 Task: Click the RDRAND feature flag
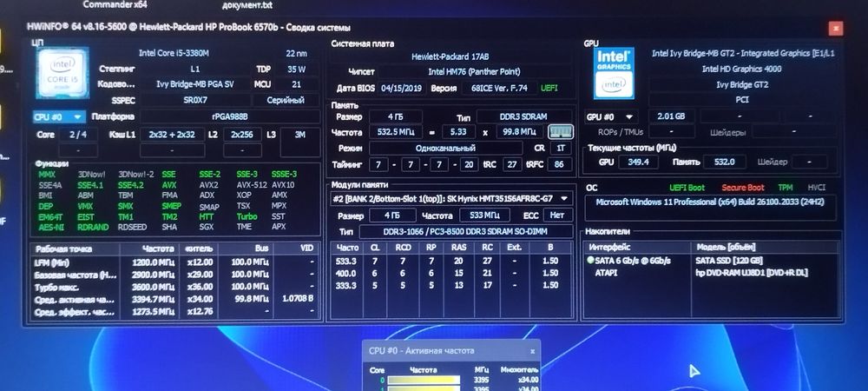coord(92,227)
